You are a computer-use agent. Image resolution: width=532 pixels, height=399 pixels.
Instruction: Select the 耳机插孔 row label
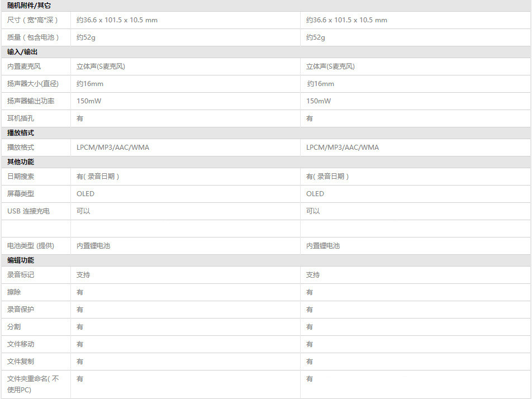coord(21,118)
